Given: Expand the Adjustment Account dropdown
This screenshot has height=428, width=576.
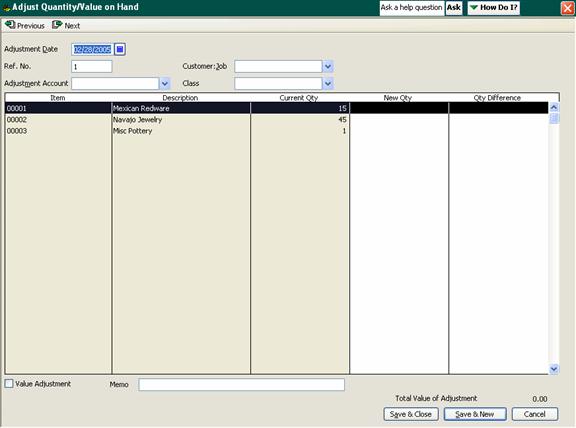Looking at the screenshot, I should point(165,84).
